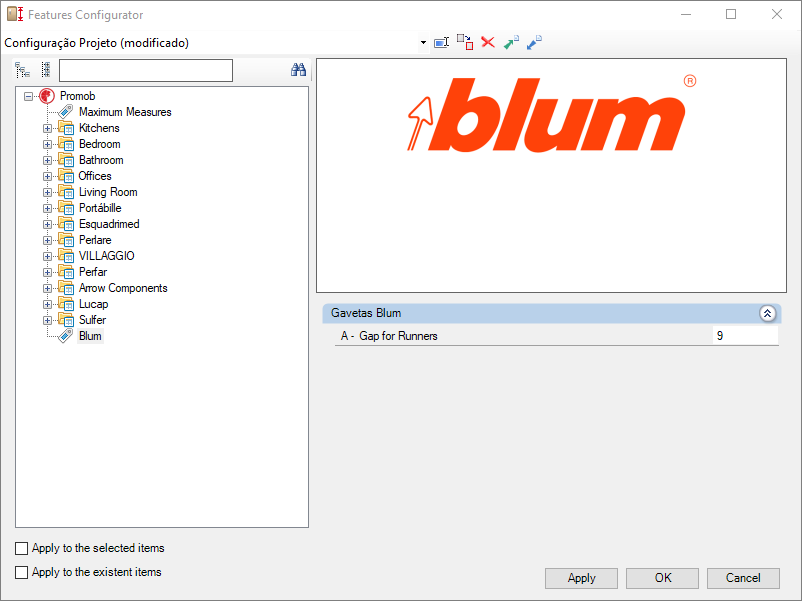Click the Kitchens folder icon
Viewport: 802px width, 601px height.
click(x=66, y=128)
